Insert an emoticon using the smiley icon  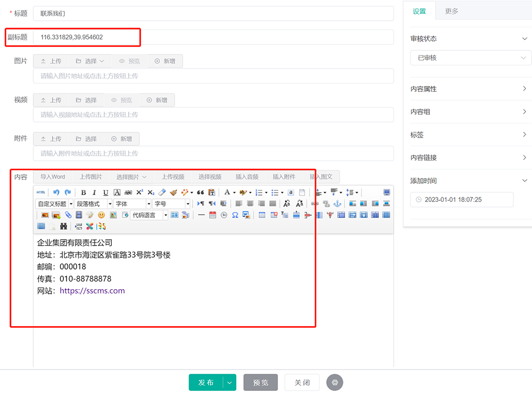(101, 215)
